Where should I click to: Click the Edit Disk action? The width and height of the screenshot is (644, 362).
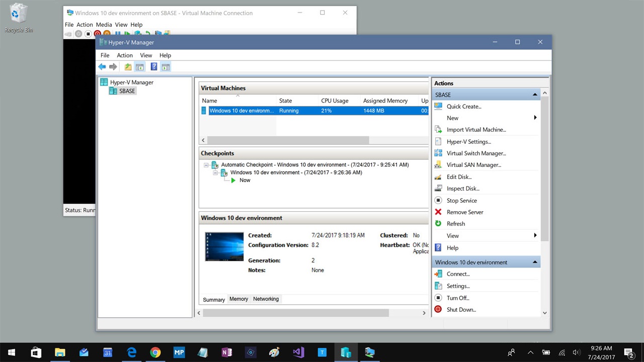[x=458, y=176]
